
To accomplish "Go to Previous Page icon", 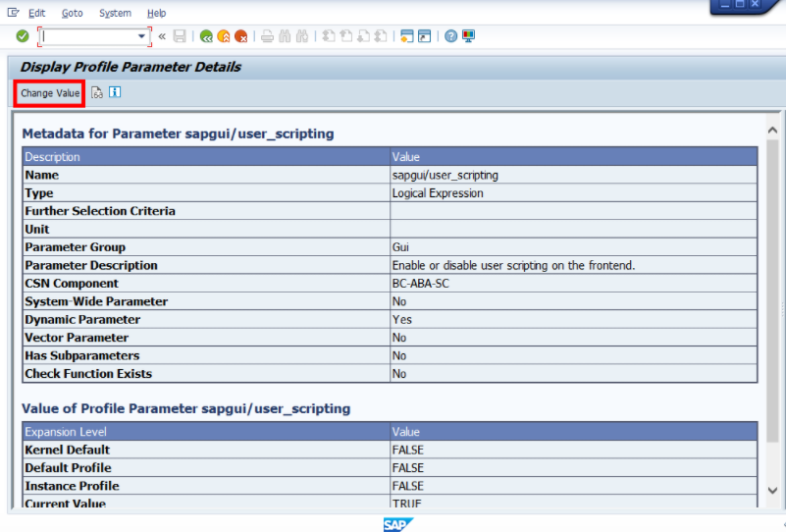I will click(345, 36).
